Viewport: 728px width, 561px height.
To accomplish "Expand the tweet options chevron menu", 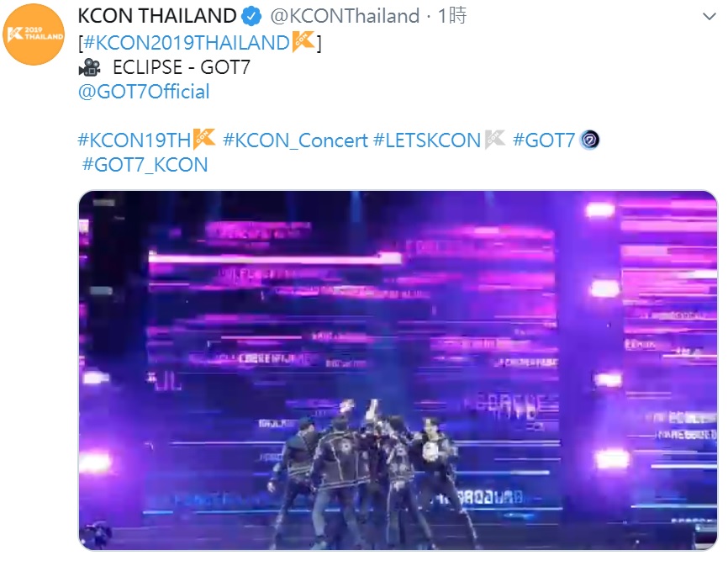I will 709,17.
